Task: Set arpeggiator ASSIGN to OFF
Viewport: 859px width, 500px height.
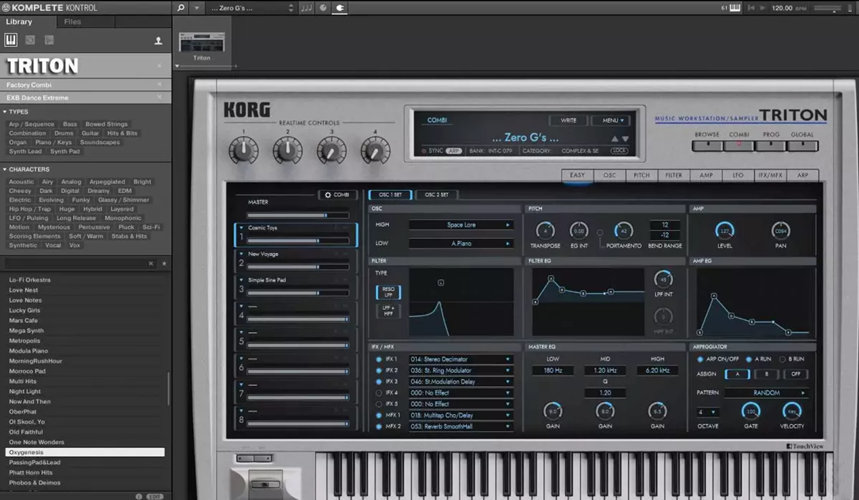Action: pos(795,374)
